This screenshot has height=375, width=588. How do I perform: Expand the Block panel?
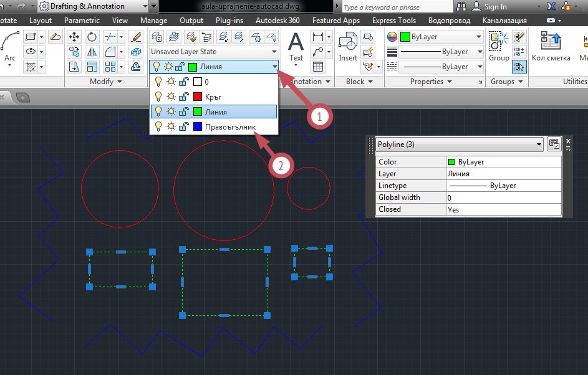point(359,82)
